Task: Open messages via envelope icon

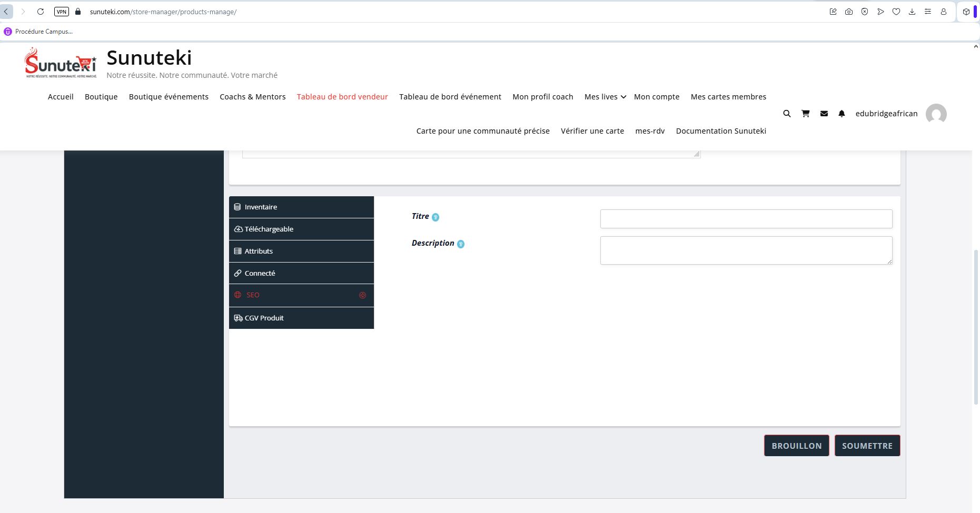Action: click(x=824, y=114)
